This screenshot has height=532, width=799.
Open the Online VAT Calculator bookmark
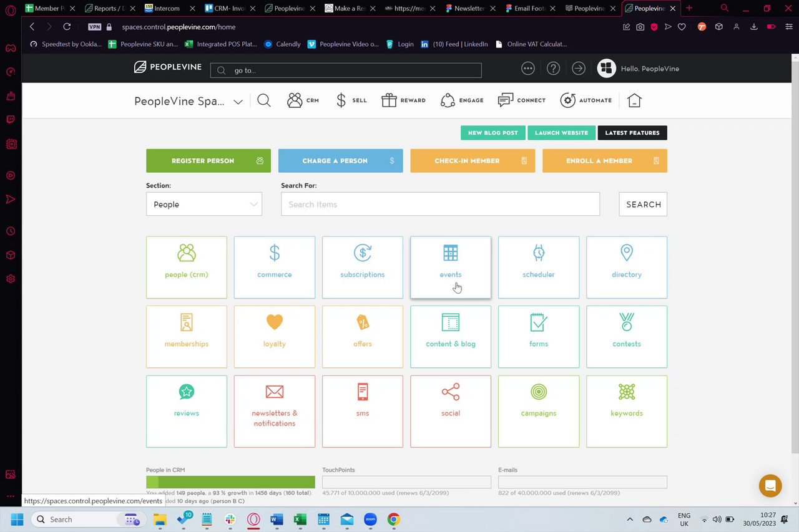point(531,44)
